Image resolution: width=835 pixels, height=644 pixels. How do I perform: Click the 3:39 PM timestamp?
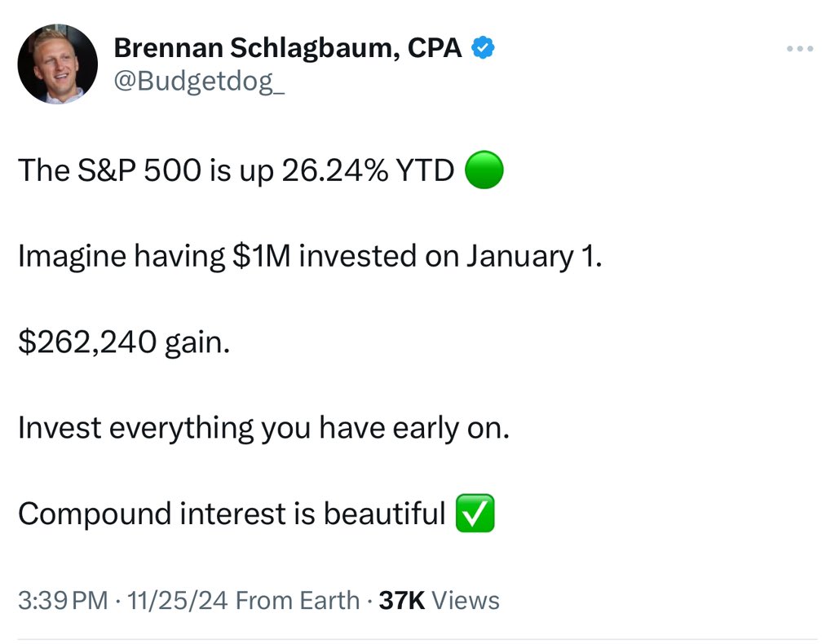click(63, 601)
